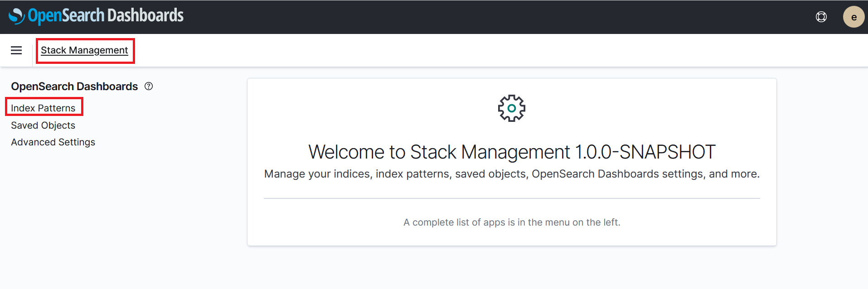
Task: Click the gear icon in welcome panel
Action: [512, 108]
